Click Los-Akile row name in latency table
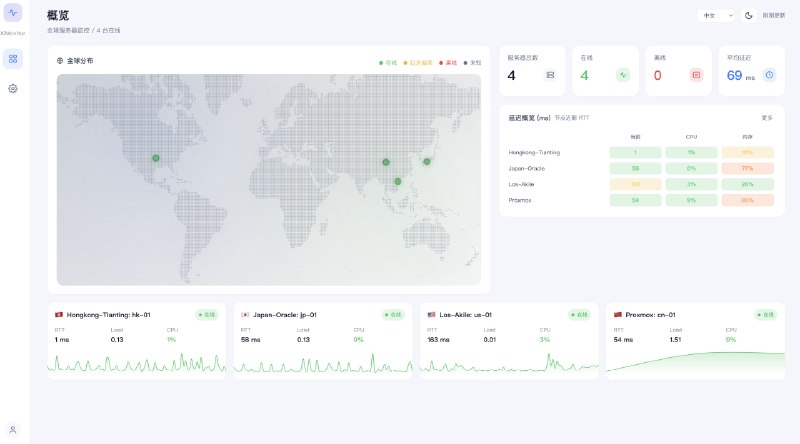 click(521, 184)
